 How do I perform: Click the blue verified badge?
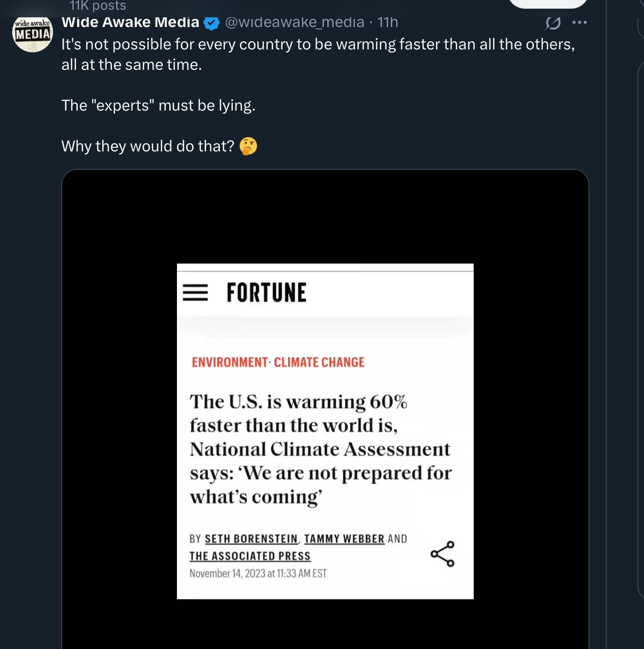click(211, 23)
